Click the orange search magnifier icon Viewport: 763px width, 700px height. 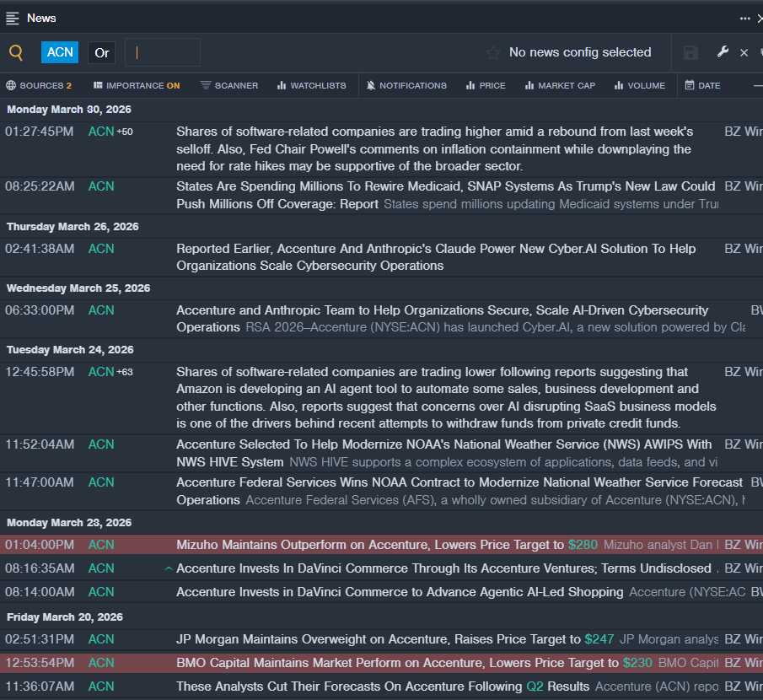(x=16, y=53)
